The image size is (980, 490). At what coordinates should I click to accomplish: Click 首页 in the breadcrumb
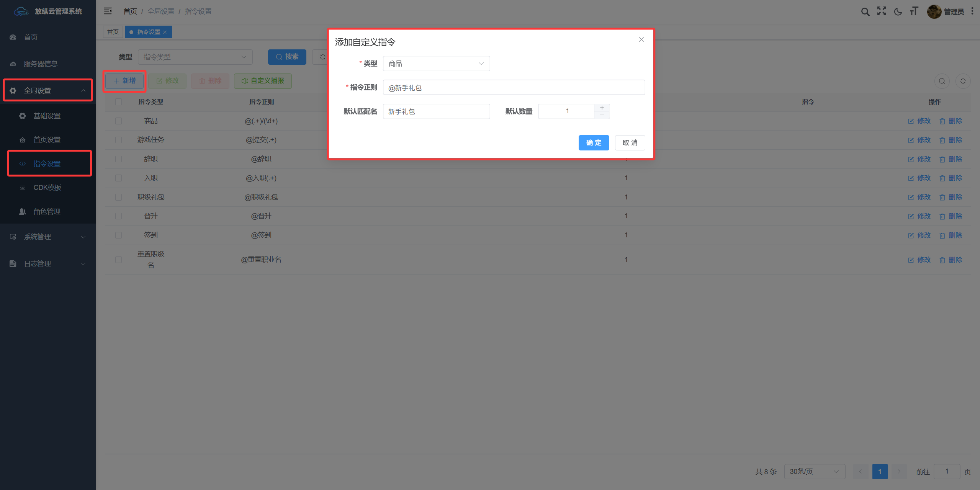(x=130, y=11)
